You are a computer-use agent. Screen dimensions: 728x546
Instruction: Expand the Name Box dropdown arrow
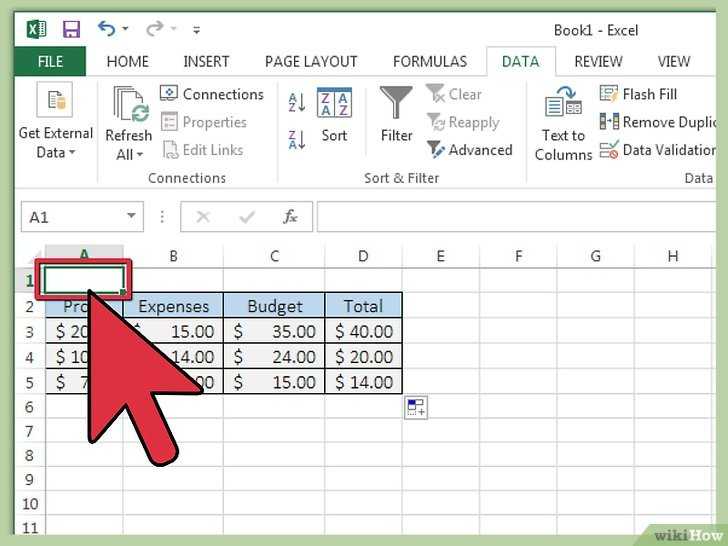pyautogui.click(x=131, y=216)
